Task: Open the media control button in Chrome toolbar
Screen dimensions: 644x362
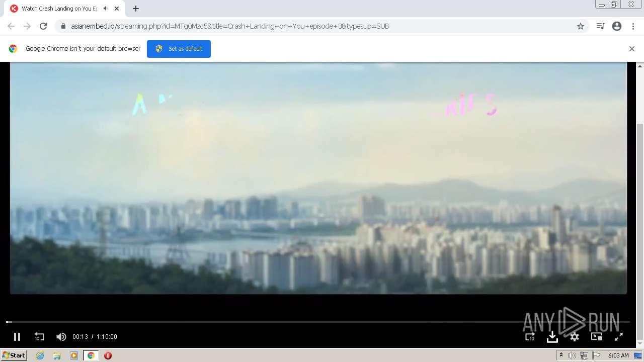Action: pos(600,26)
